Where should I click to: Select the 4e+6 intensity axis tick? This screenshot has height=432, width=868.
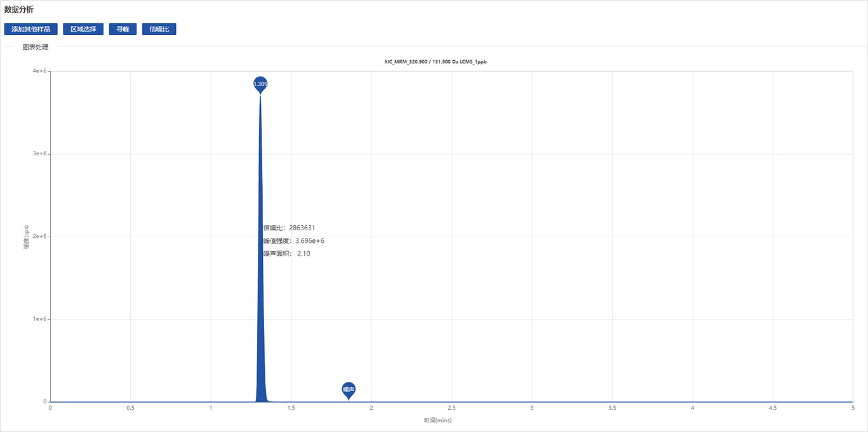click(x=39, y=72)
